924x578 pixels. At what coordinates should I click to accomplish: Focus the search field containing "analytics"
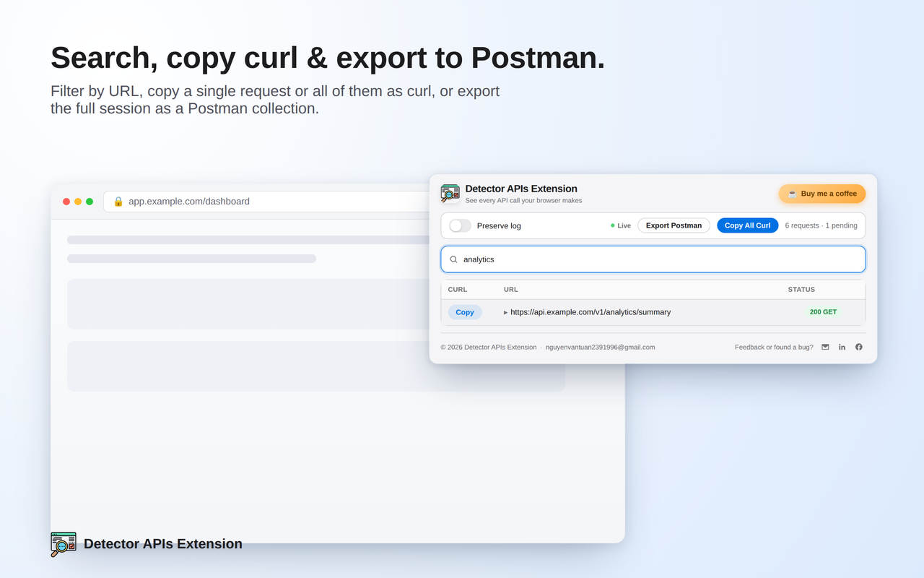[x=653, y=259]
